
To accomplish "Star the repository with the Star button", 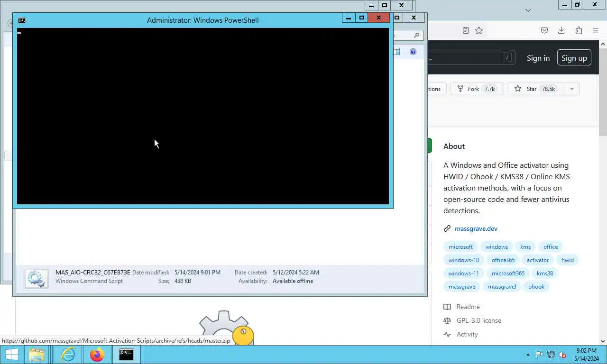I will pos(535,89).
